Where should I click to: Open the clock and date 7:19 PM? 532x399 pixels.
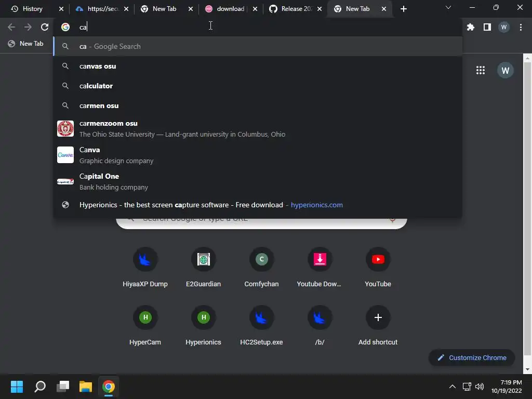507,387
